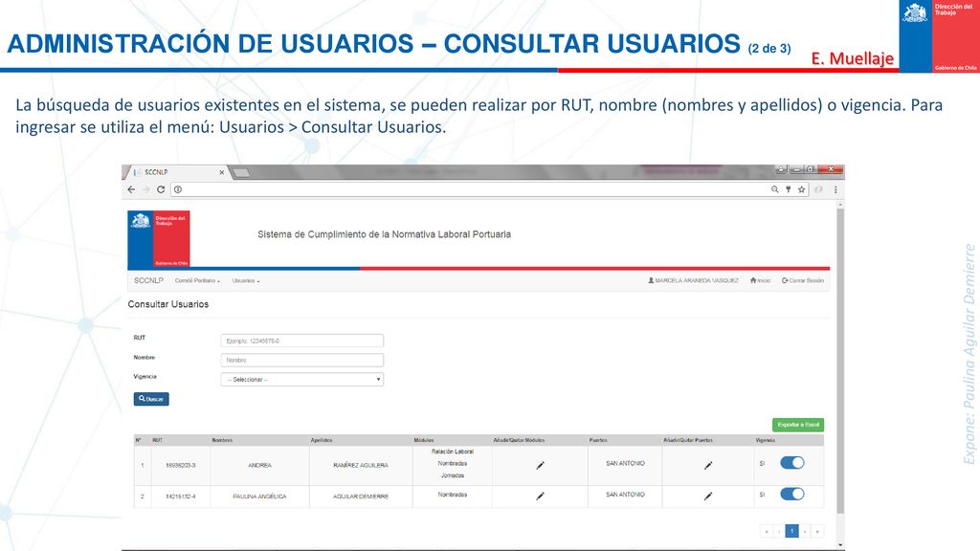Click the key icon in address bar
Screen dimensions: 980x551
click(x=789, y=189)
